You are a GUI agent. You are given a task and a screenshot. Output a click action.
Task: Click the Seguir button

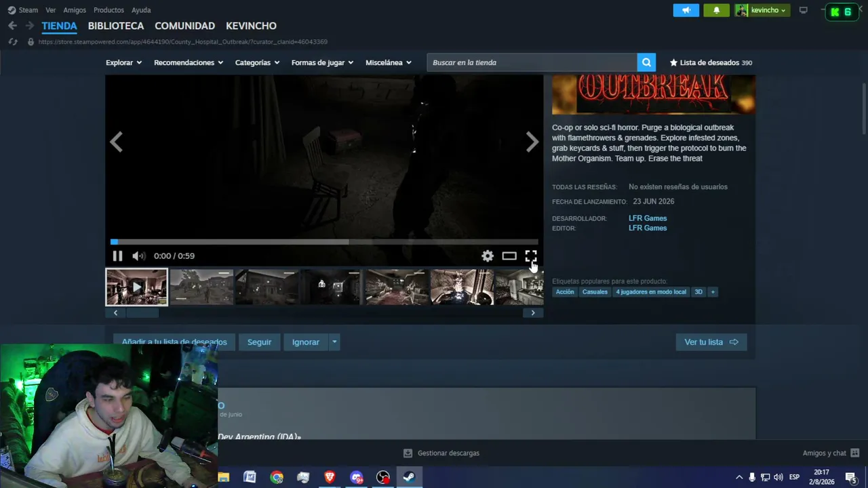[x=259, y=342]
